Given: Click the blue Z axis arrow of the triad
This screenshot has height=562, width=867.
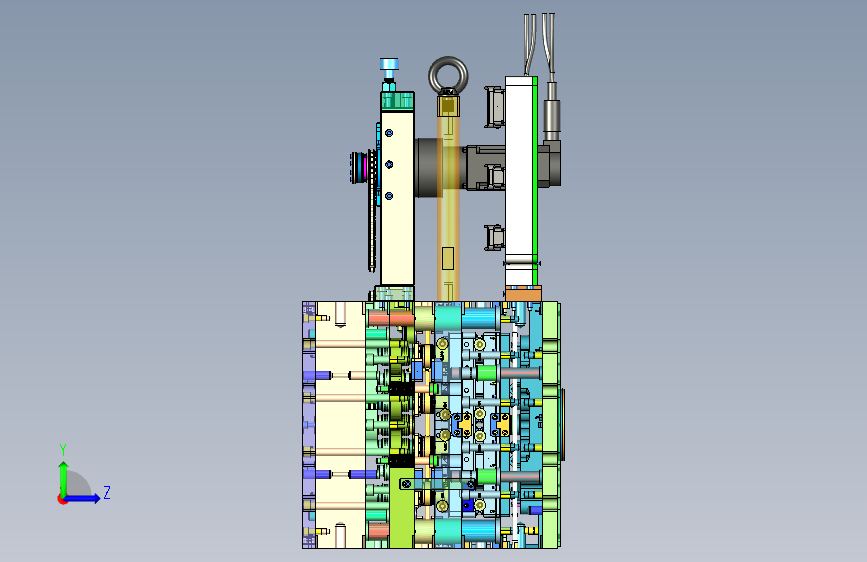Looking at the screenshot, I should pos(83,498).
